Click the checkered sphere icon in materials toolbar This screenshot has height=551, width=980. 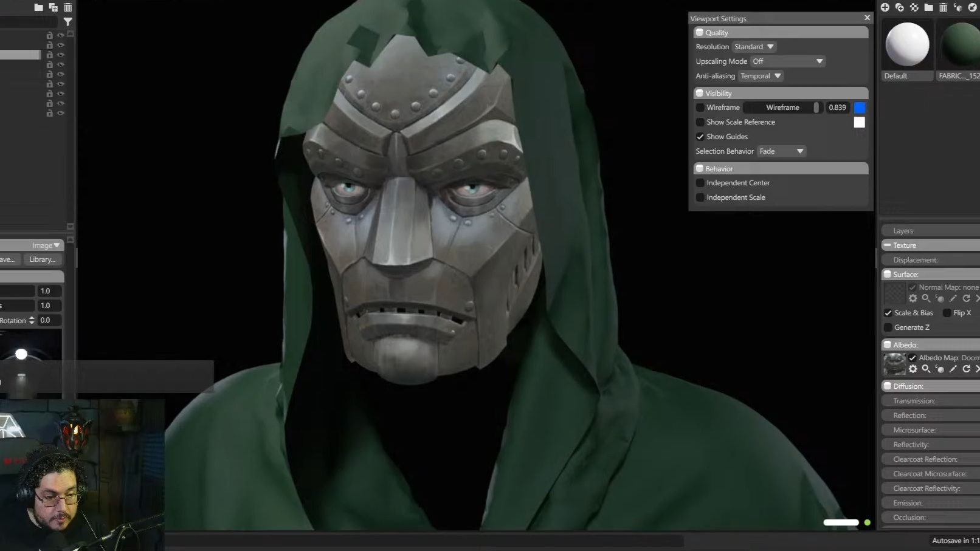coord(914,7)
